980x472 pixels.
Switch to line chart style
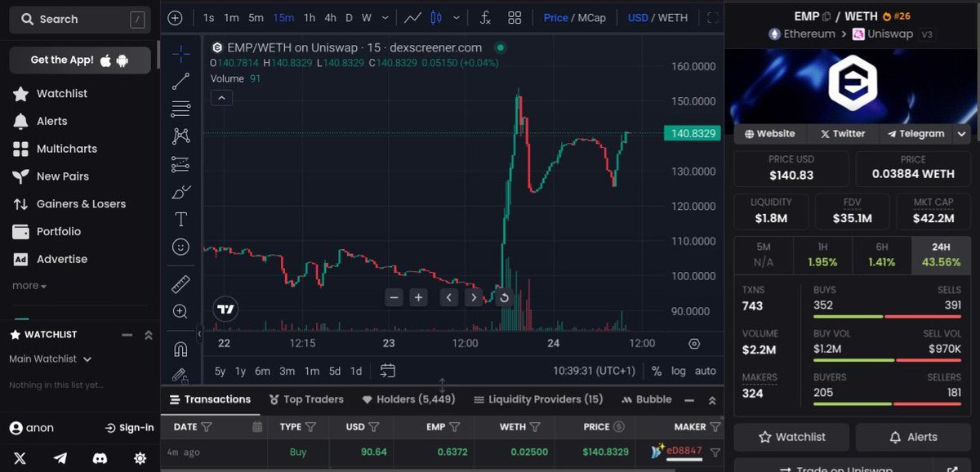point(413,17)
